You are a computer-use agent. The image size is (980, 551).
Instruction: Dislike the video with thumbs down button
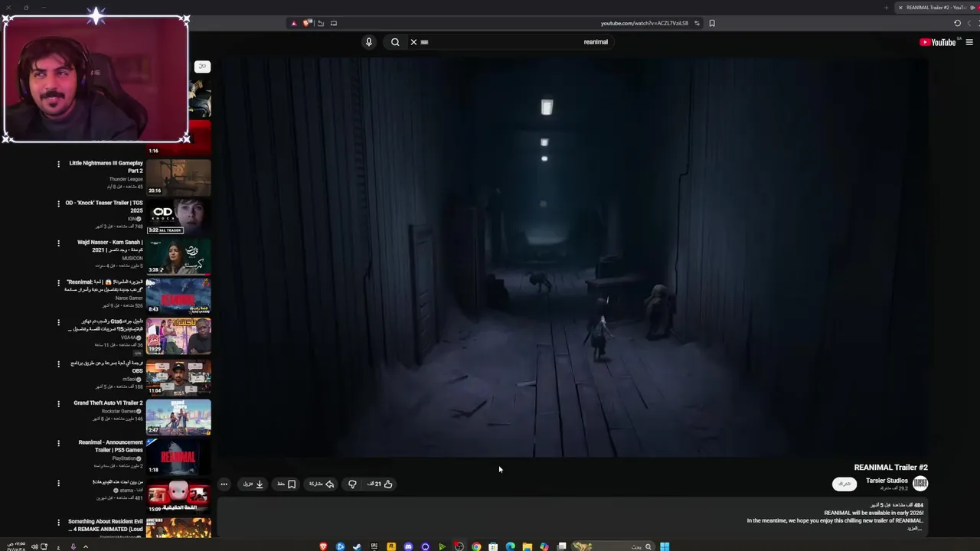tap(352, 484)
